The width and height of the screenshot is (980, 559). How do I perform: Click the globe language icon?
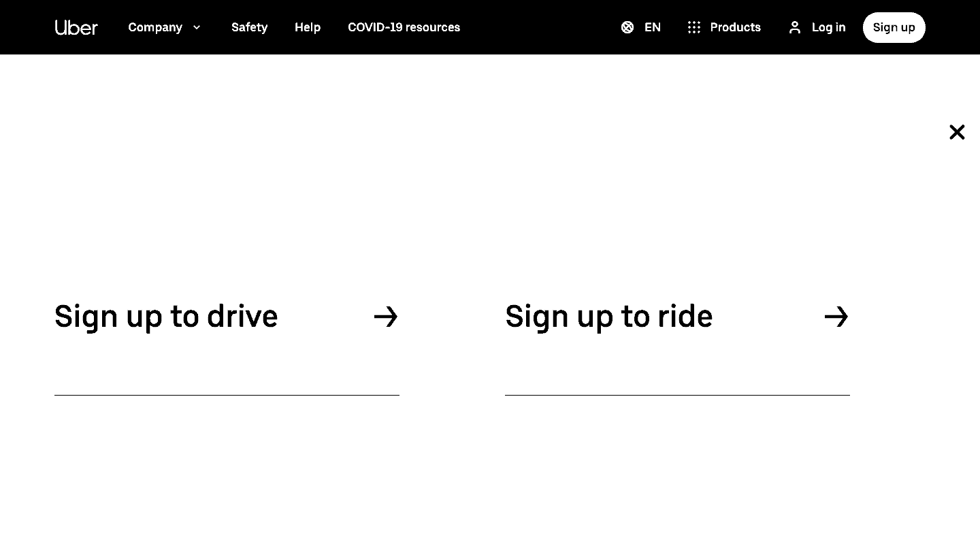click(627, 27)
